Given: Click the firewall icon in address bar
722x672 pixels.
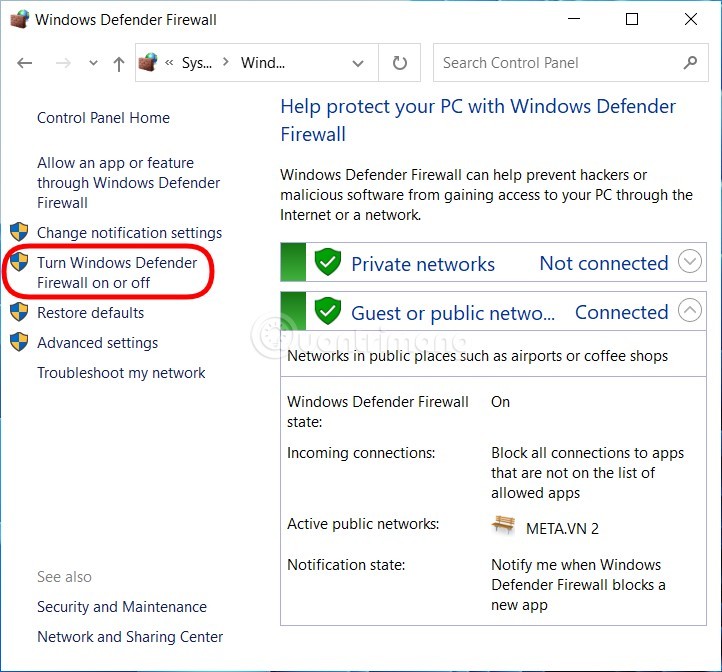Looking at the screenshot, I should 148,62.
